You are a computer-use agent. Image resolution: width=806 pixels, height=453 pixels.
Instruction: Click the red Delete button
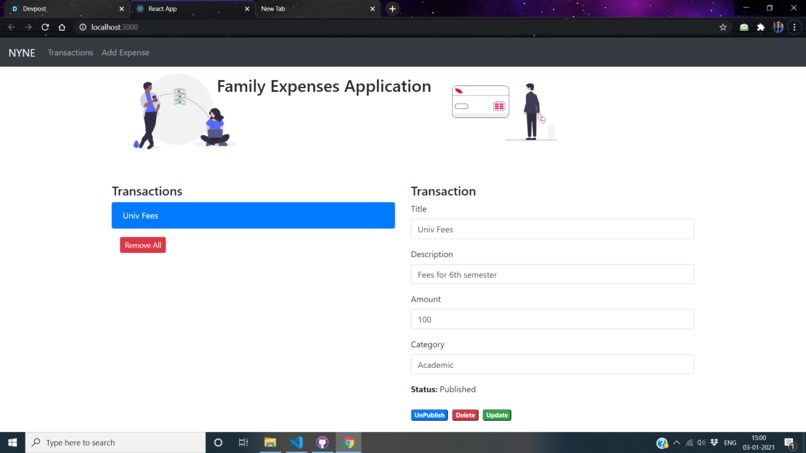pyautogui.click(x=465, y=415)
